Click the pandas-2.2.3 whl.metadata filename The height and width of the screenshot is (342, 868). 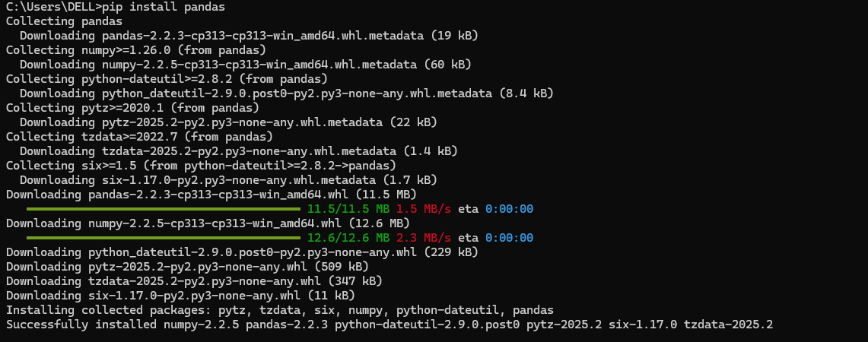click(x=263, y=36)
